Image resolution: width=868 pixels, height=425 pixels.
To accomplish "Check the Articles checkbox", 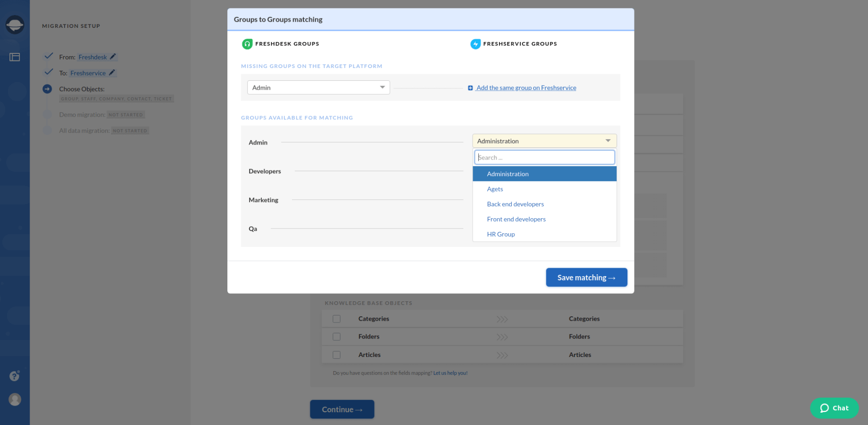I will (336, 355).
